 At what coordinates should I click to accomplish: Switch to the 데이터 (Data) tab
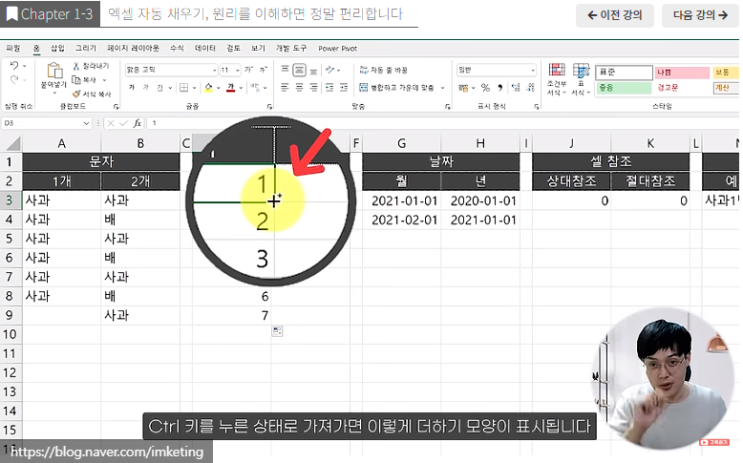click(x=205, y=48)
